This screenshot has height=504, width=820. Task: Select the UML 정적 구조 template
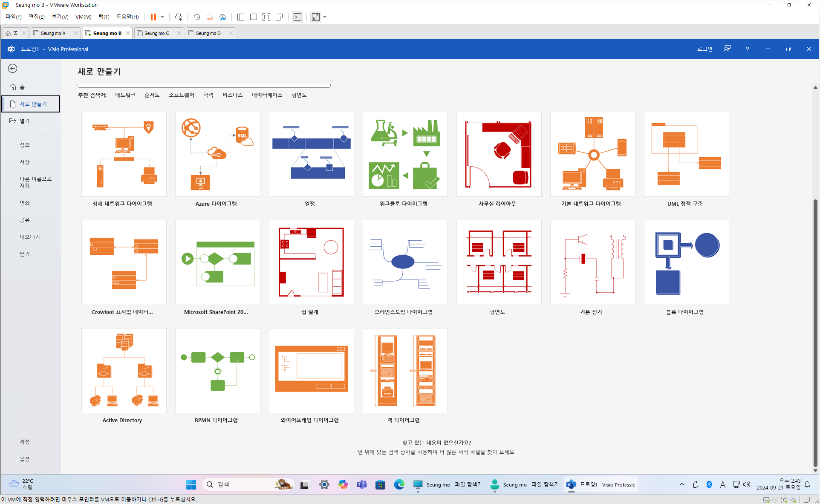(x=686, y=154)
